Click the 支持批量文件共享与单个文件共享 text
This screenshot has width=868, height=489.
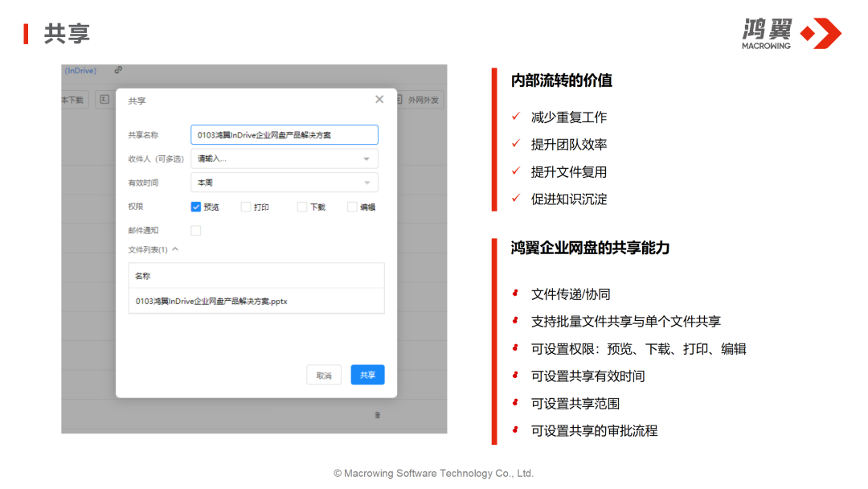click(625, 322)
